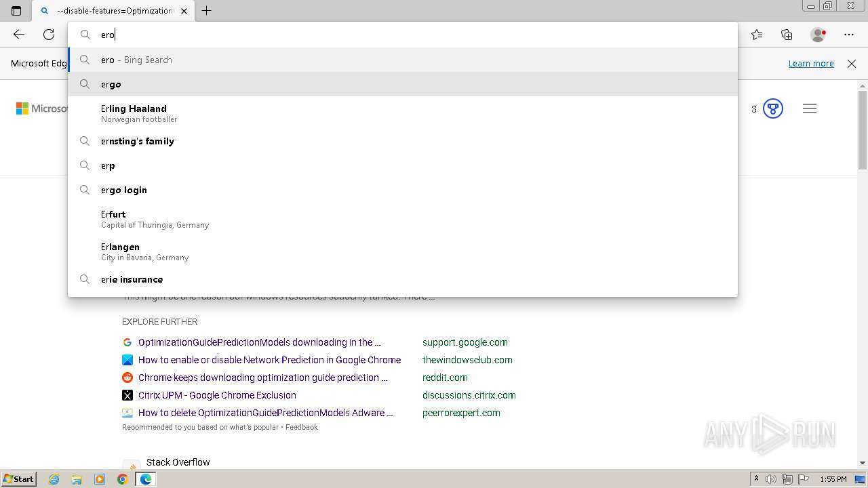Screen dimensions: 868x488
Task: Open the Windows Start button
Action: click(19, 479)
